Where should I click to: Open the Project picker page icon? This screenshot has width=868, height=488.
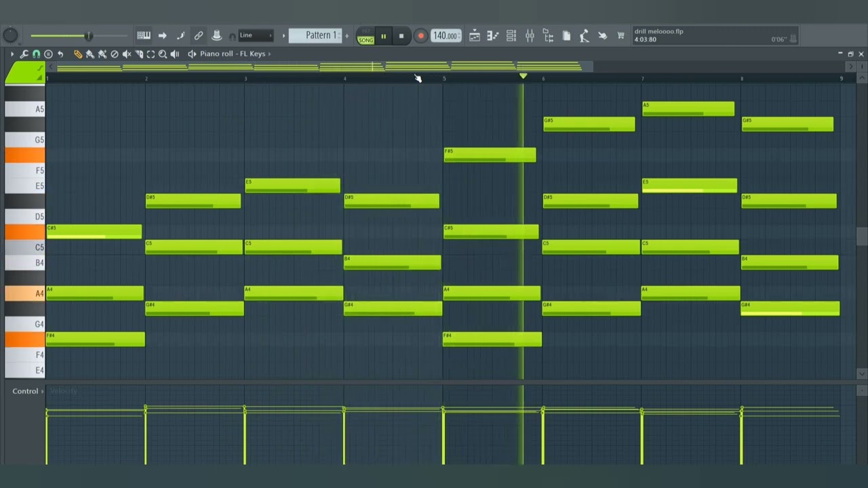566,36
